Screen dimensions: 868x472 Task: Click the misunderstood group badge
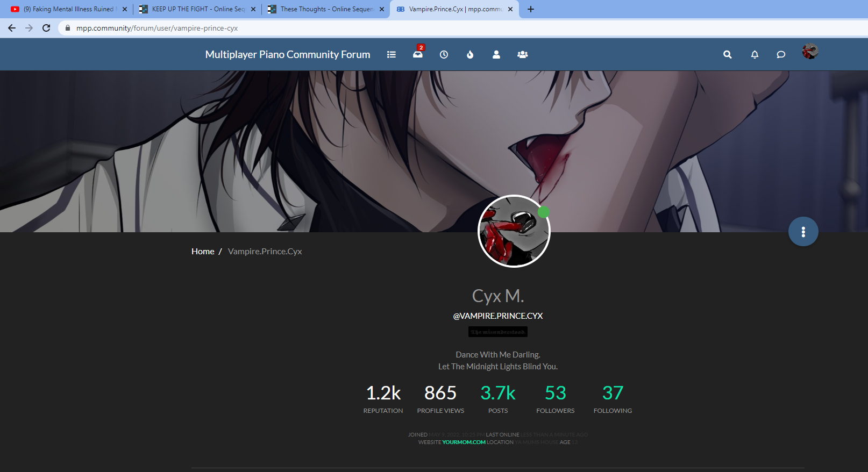click(x=498, y=332)
